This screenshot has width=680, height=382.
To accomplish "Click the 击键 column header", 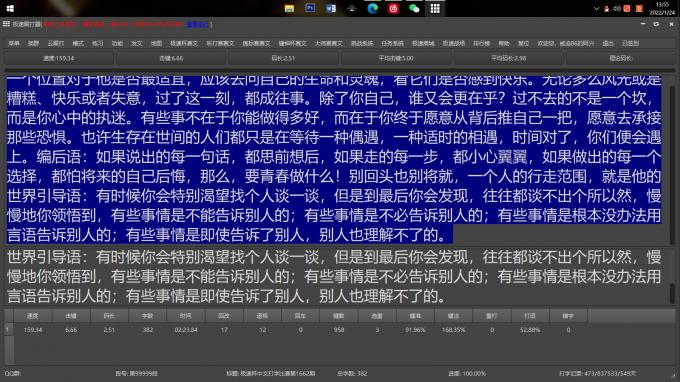I will 71,316.
